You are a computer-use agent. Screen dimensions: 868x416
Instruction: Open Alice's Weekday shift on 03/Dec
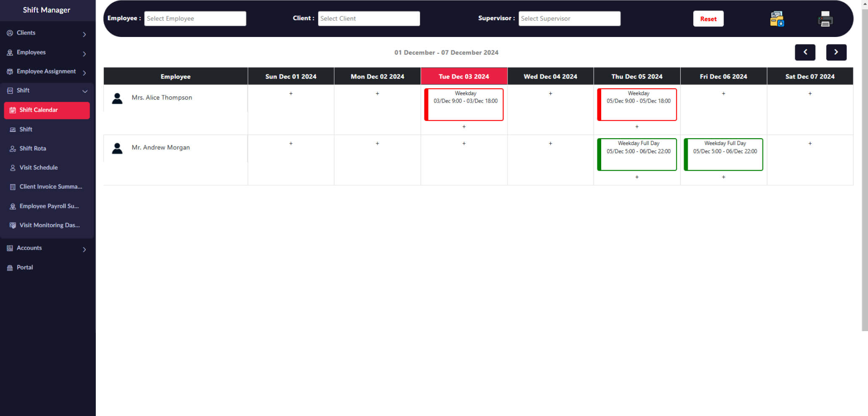tap(464, 104)
